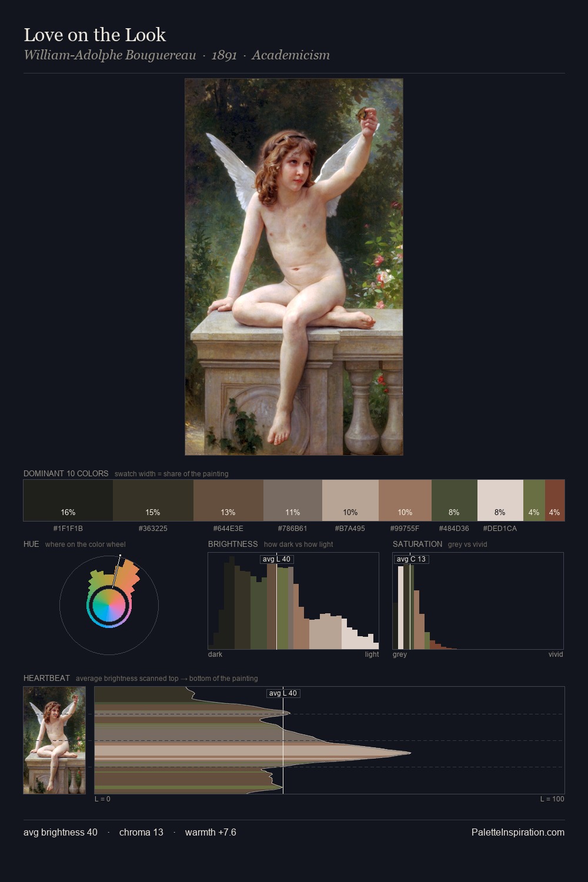This screenshot has width=588, height=882.
Task: Click hex code #DED1CA
Action: 500,529
